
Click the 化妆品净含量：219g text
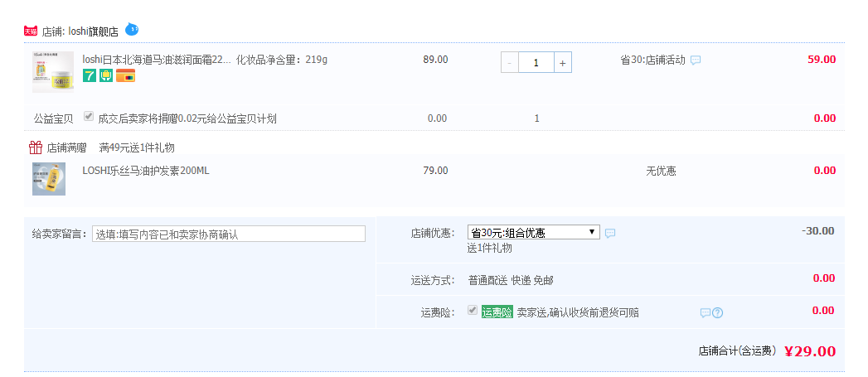click(x=282, y=59)
